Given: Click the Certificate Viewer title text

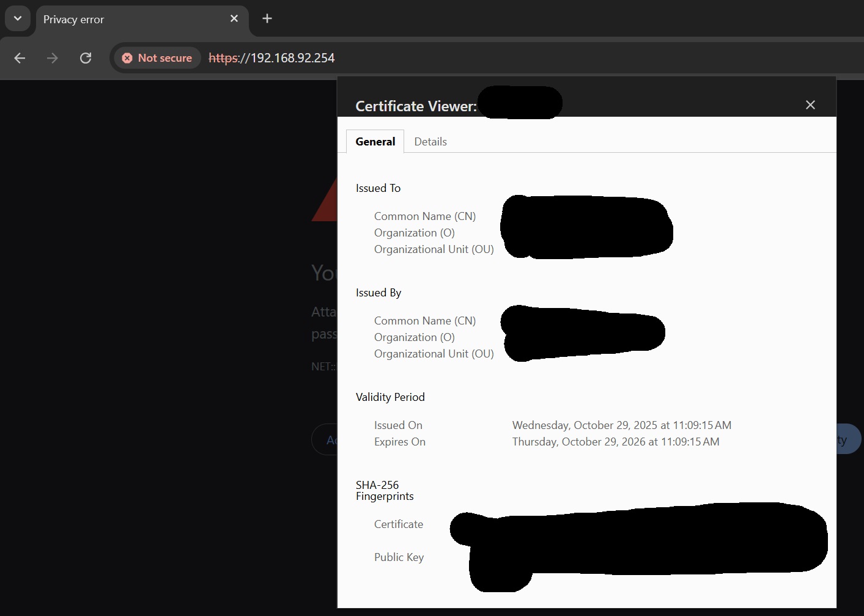Looking at the screenshot, I should [x=416, y=106].
